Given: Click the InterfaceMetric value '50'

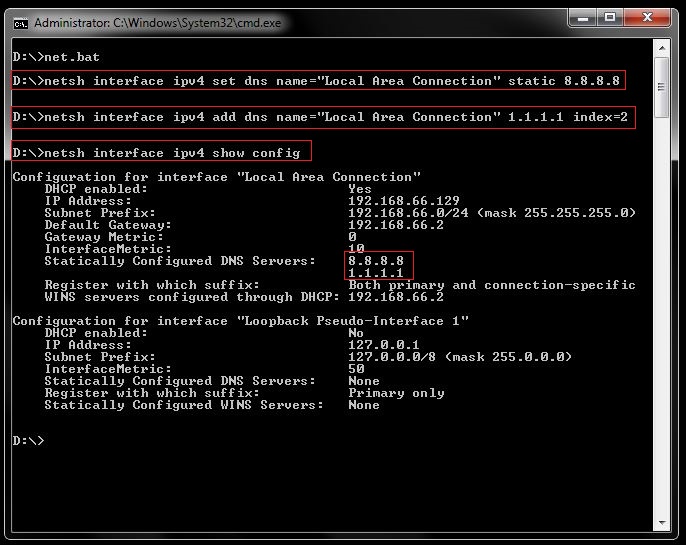Looking at the screenshot, I should (x=356, y=369).
